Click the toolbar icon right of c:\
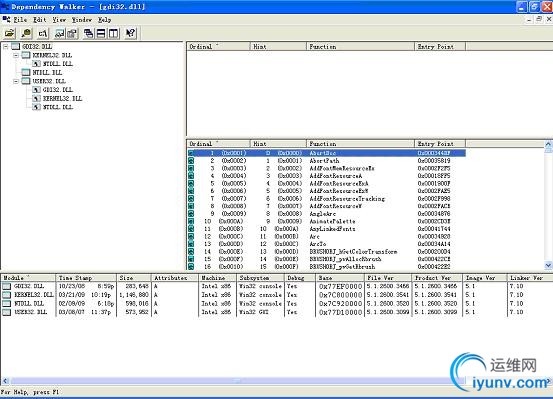This screenshot has height=399, width=553. pyautogui.click(x=60, y=34)
